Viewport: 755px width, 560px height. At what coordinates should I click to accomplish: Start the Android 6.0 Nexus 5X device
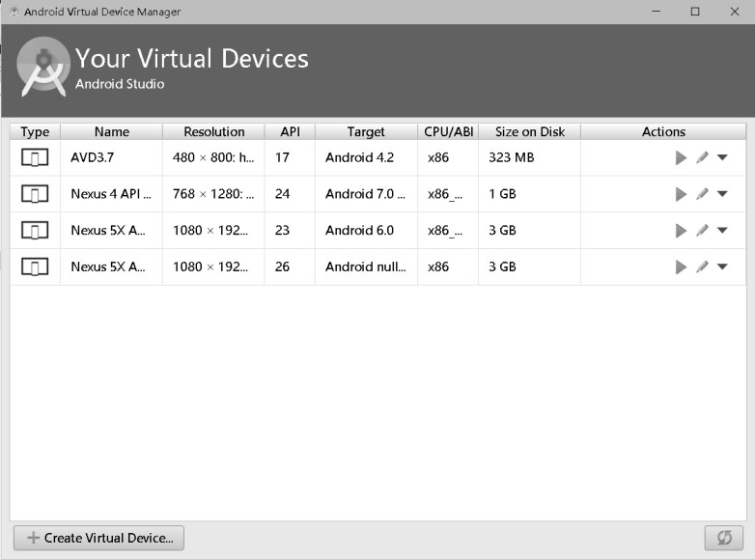681,231
